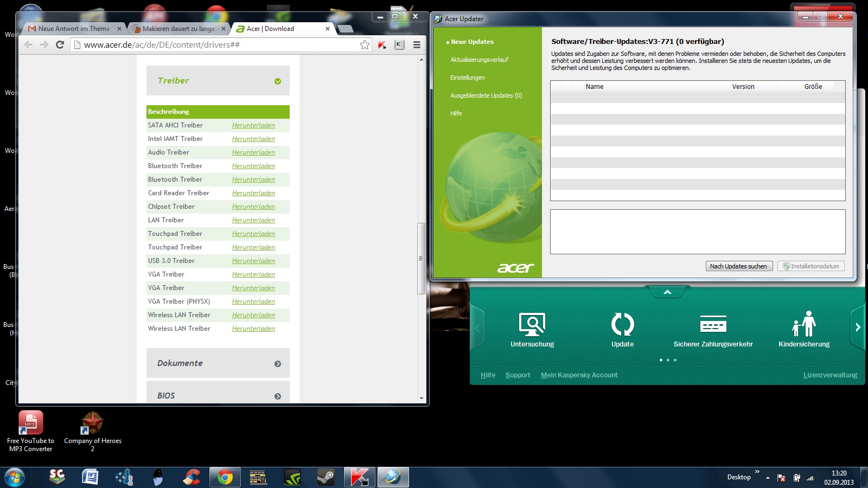Show next Kaspersky feature page arrow

[858, 328]
